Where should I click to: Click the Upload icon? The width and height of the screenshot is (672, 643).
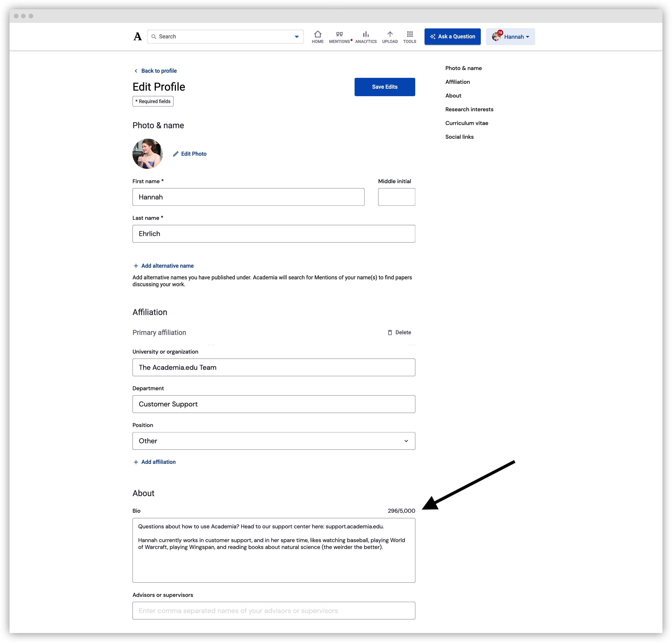point(390,34)
